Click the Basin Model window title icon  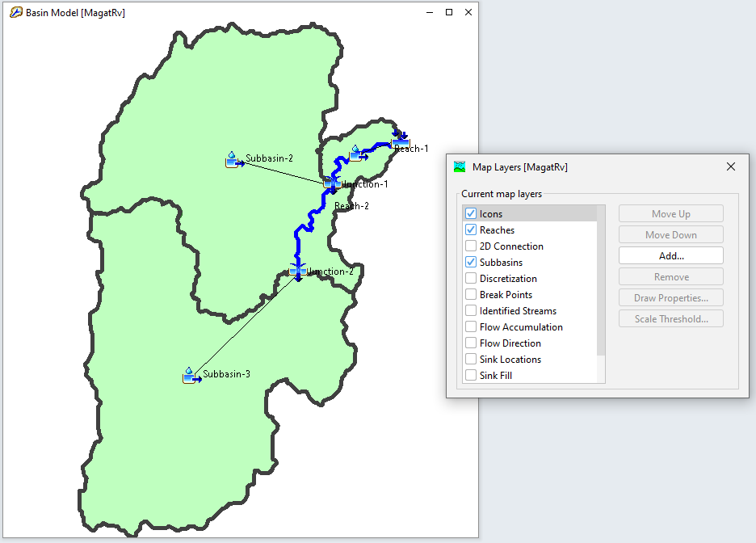pos(16,13)
